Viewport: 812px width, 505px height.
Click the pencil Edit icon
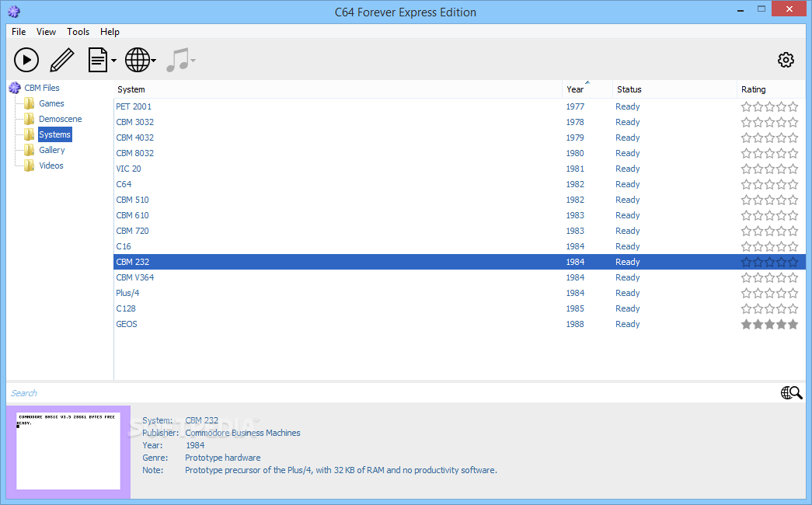(x=62, y=60)
